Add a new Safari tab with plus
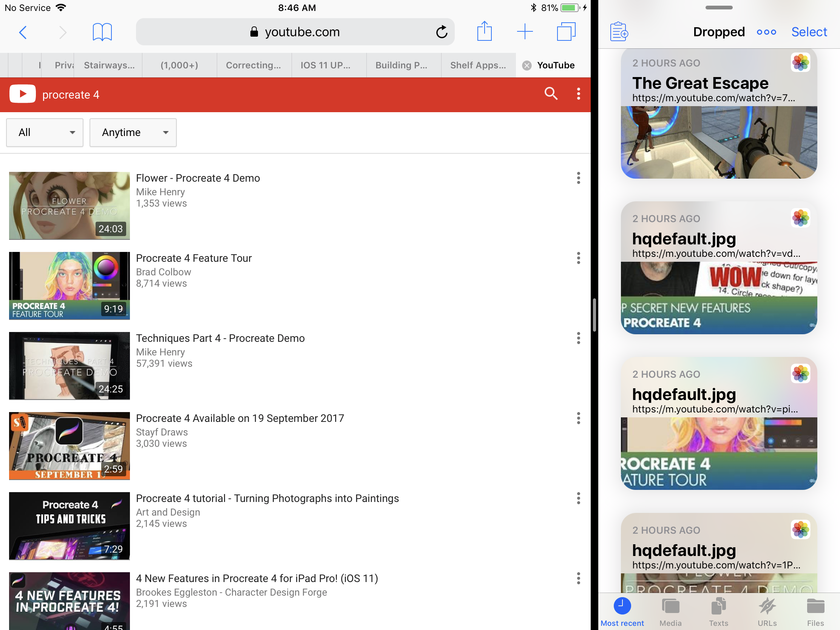Screen dimensions: 840x630 coord(525,31)
